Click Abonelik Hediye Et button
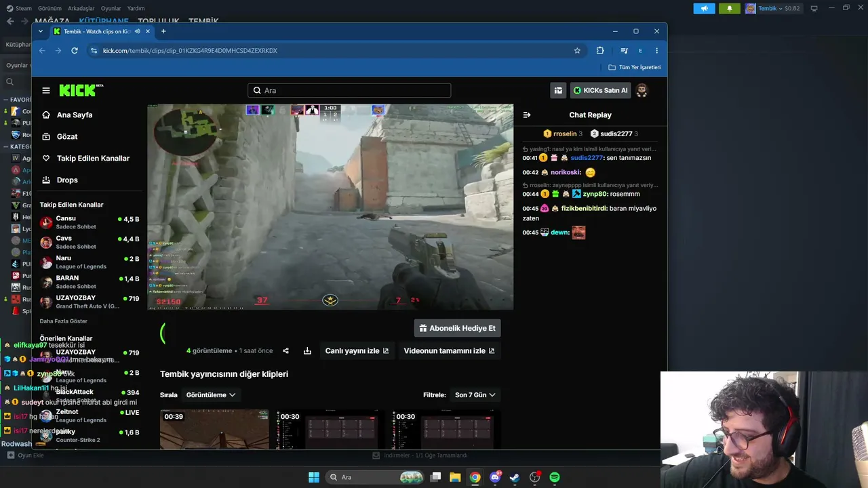The image size is (868, 488). point(457,328)
